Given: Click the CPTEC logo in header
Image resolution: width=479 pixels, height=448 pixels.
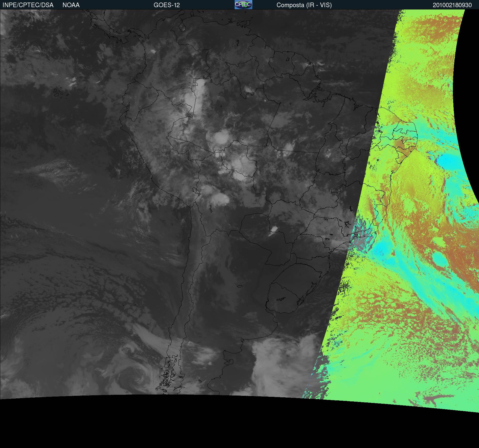Looking at the screenshot, I should click(x=243, y=5).
